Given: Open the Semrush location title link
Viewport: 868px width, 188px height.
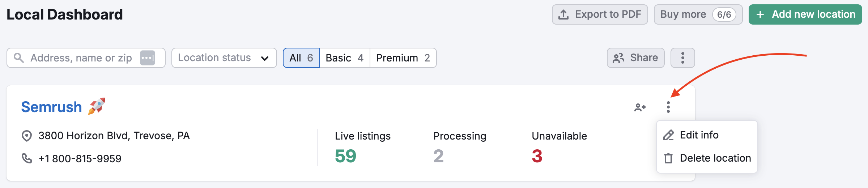Looking at the screenshot, I should (52, 107).
